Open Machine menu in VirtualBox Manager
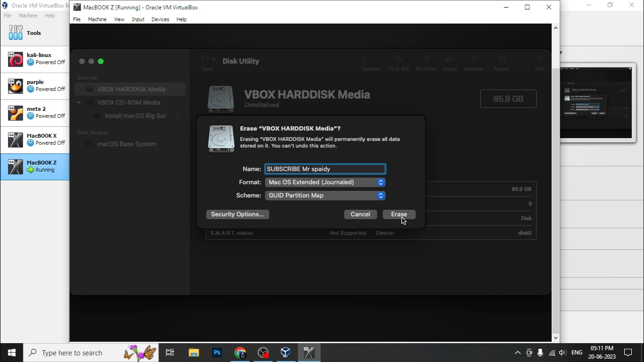This screenshot has width=644, height=362. tap(28, 16)
